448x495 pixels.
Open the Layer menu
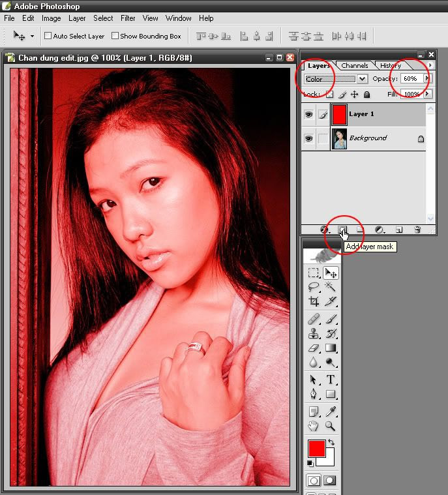pos(77,18)
